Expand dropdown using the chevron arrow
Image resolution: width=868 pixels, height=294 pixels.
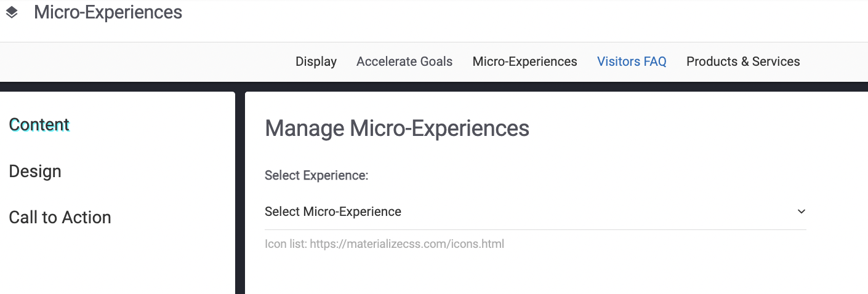801,212
